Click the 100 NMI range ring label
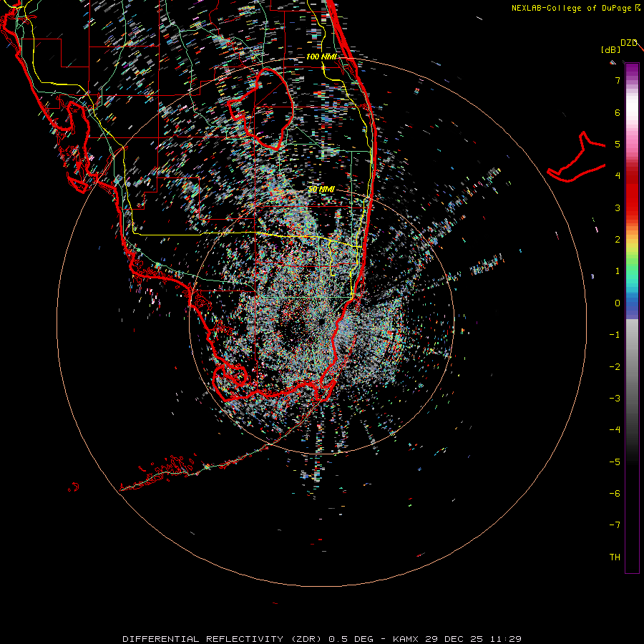The image size is (644, 644). [x=321, y=57]
